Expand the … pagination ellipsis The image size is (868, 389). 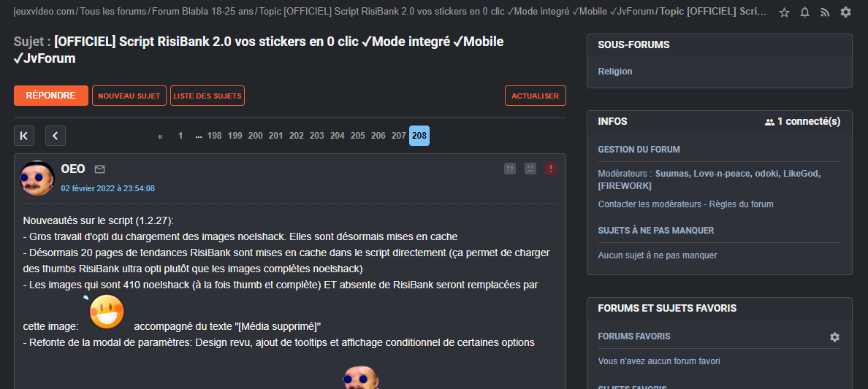pos(198,136)
